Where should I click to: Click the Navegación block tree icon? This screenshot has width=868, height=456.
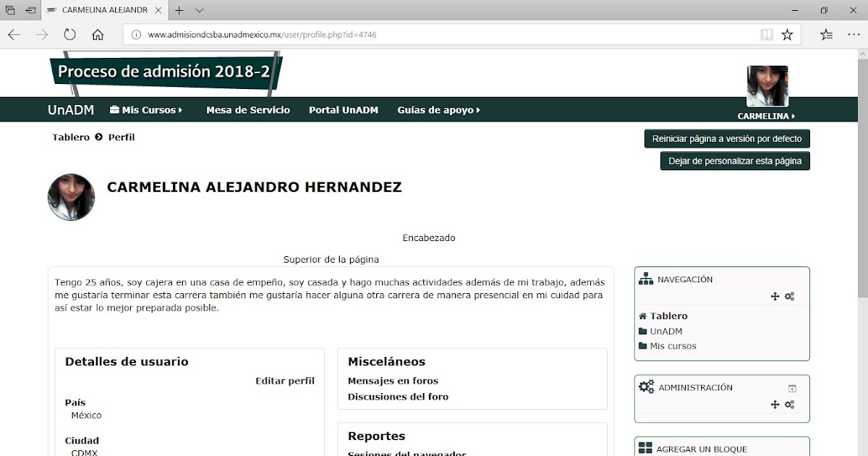coord(645,279)
